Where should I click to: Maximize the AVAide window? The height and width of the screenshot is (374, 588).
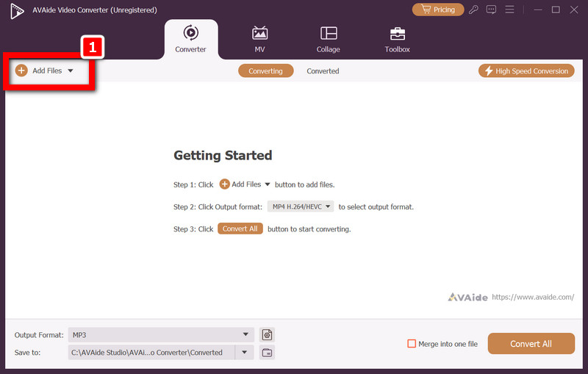[x=556, y=10]
